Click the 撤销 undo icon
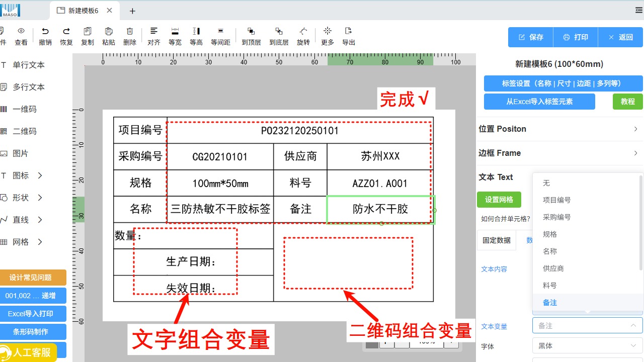The height and width of the screenshot is (362, 644). pyautogui.click(x=45, y=31)
